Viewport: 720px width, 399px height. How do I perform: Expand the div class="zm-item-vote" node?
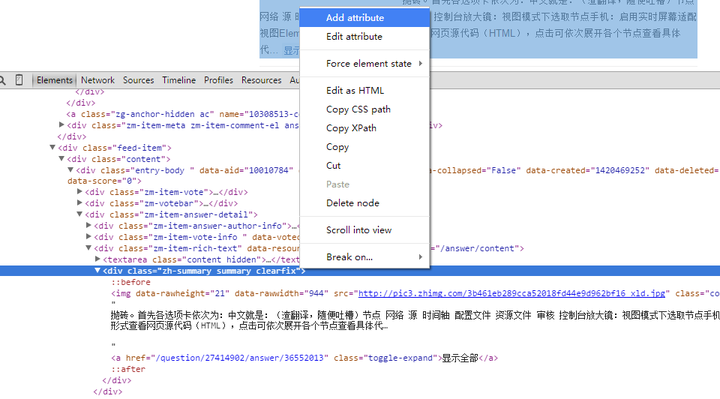79,191
